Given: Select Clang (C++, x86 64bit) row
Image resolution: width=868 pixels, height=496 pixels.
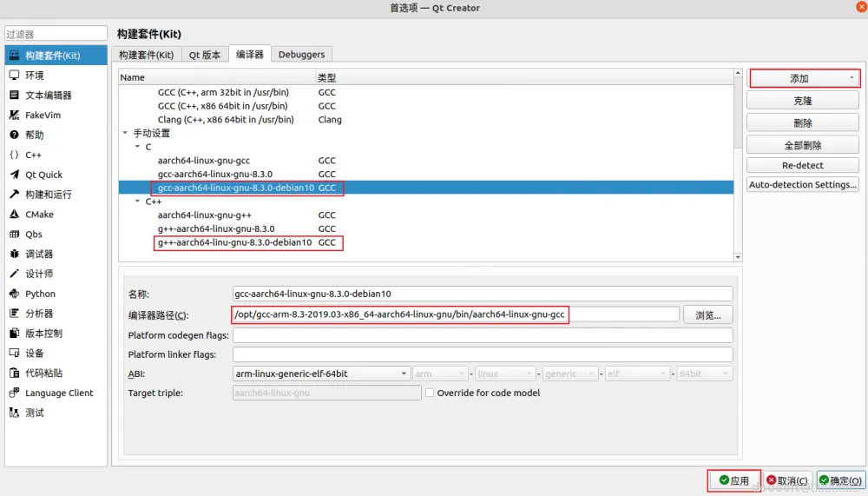Looking at the screenshot, I should click(426, 120).
